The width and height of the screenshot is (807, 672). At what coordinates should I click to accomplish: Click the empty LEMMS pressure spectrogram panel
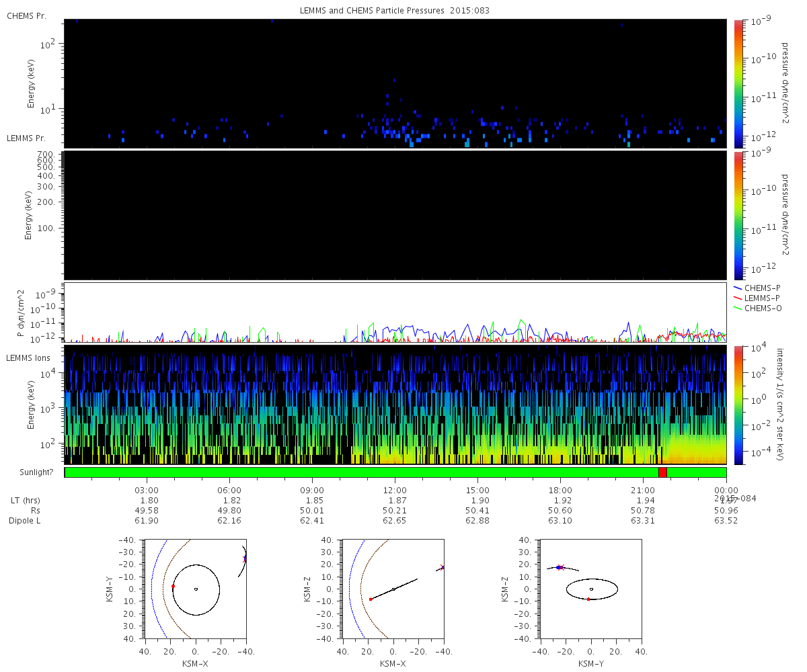coord(395,215)
